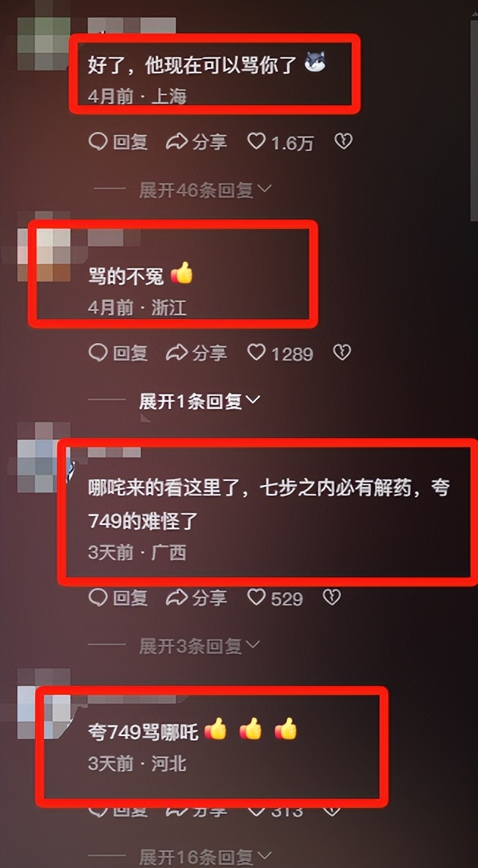Reply to the Guangxi comment
The height and width of the screenshot is (868, 478).
118,598
